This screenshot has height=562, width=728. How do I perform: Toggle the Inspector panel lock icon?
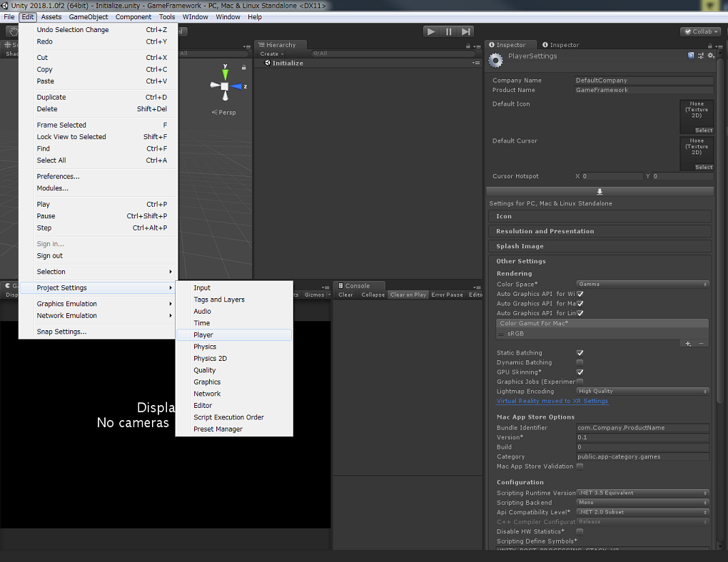(x=709, y=46)
